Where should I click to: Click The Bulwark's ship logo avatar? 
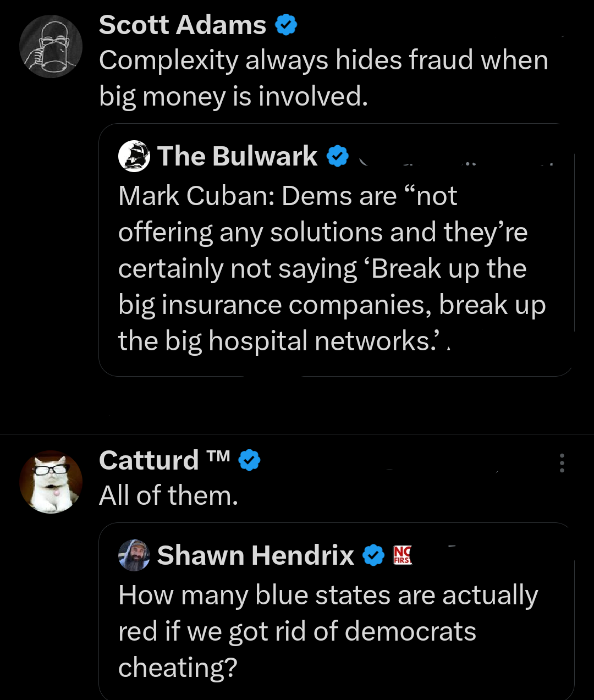coord(134,156)
